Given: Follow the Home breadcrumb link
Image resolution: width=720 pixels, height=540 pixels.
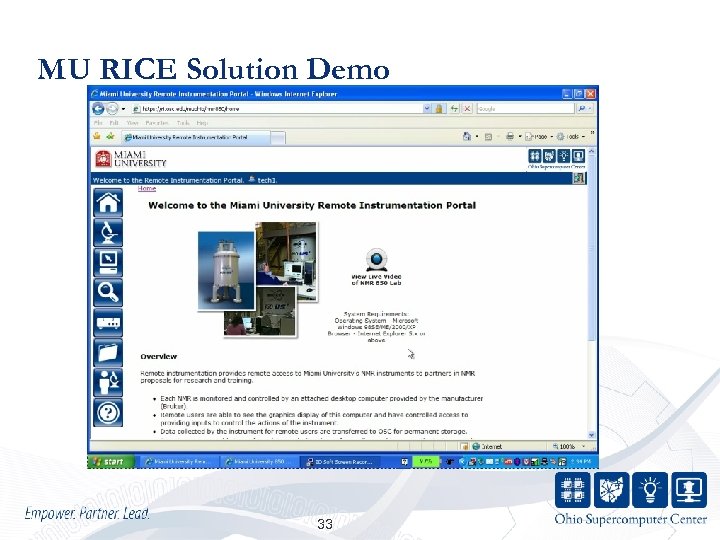Looking at the screenshot, I should [147, 188].
